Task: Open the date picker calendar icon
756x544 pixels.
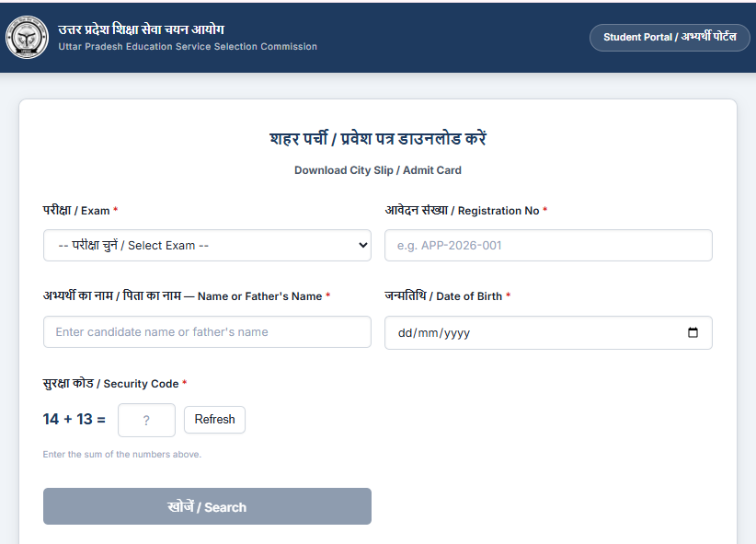Action: tap(693, 333)
